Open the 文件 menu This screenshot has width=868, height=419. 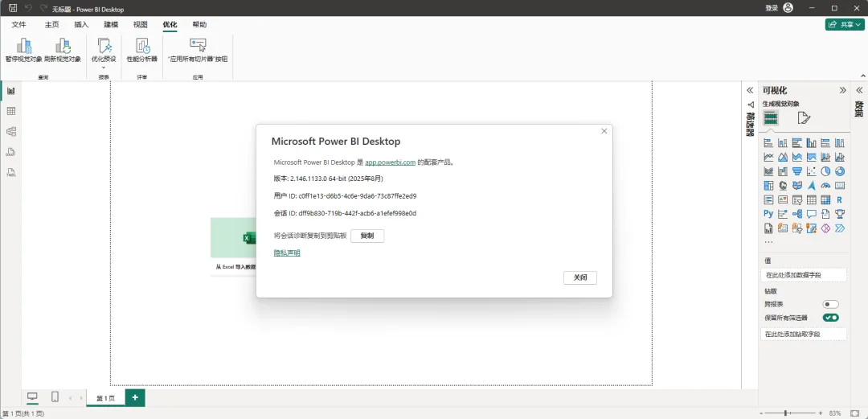point(18,25)
